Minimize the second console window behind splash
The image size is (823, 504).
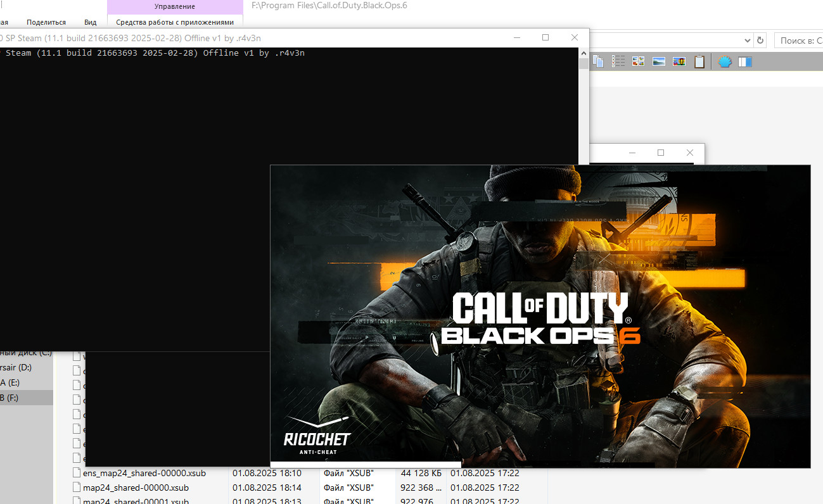[632, 153]
